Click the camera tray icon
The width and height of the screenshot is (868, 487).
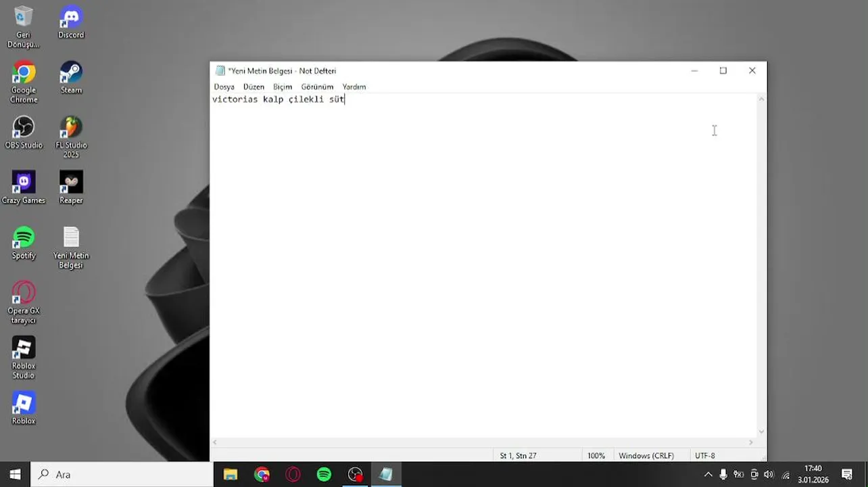754,474
